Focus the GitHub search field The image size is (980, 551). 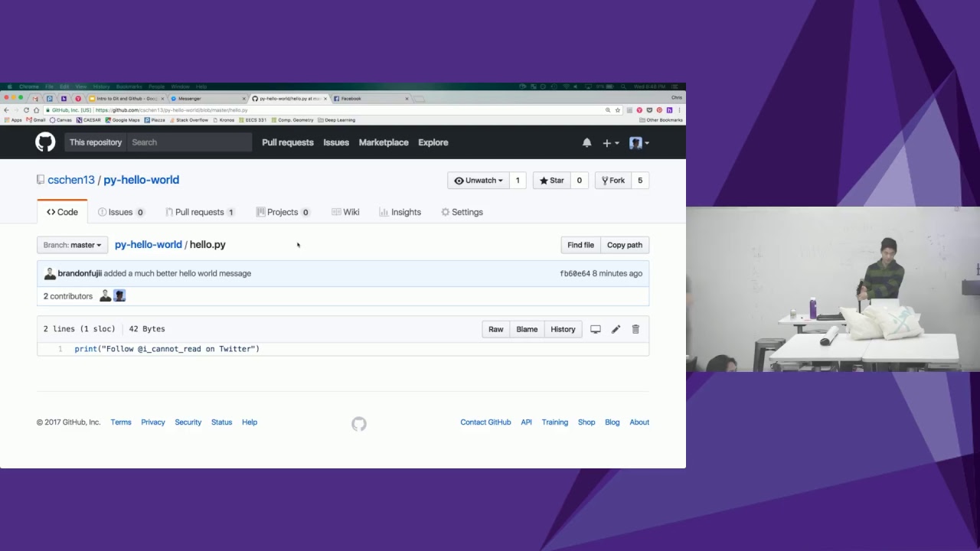pos(189,142)
